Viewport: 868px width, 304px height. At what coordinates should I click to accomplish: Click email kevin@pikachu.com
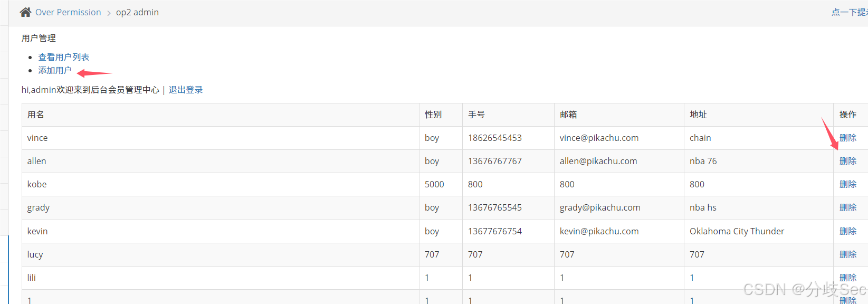599,231
